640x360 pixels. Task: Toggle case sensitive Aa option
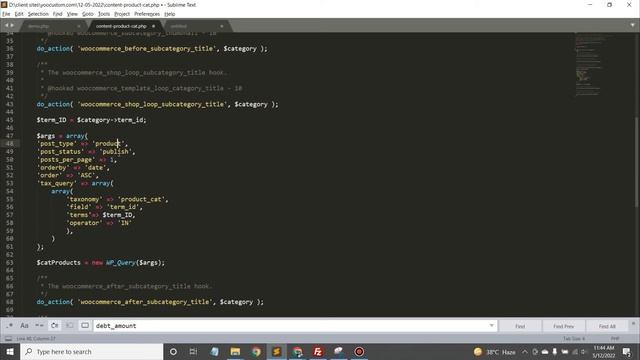(24, 326)
